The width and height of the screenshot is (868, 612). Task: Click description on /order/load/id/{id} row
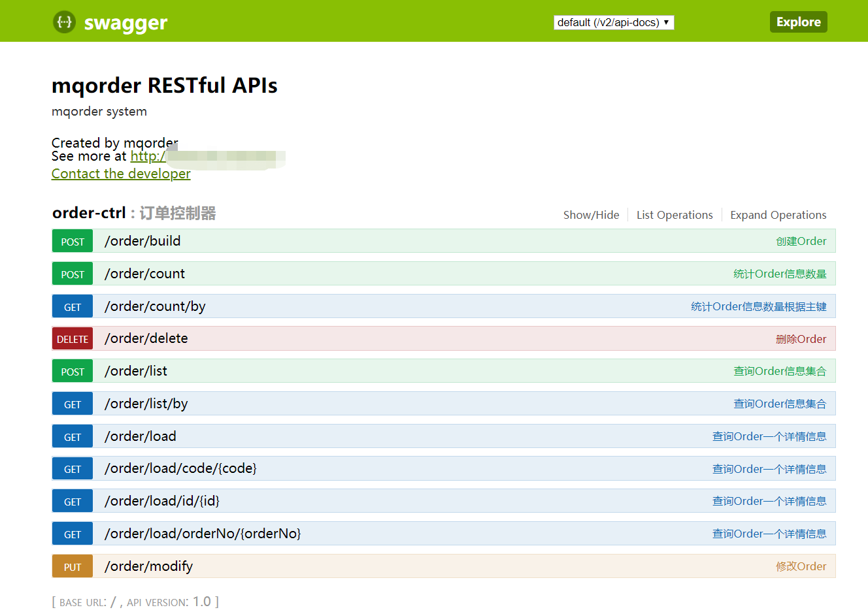pyautogui.click(x=769, y=501)
